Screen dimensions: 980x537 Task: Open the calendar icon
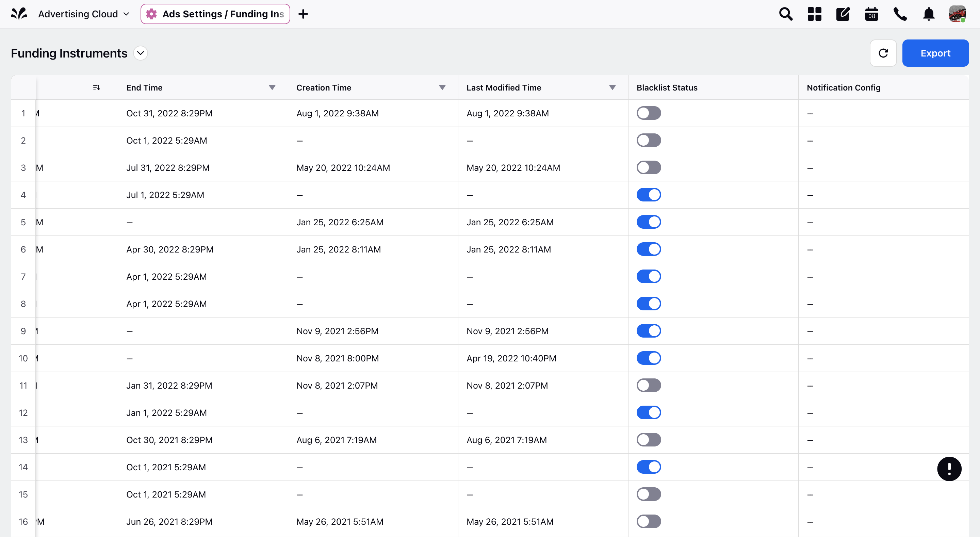(871, 14)
